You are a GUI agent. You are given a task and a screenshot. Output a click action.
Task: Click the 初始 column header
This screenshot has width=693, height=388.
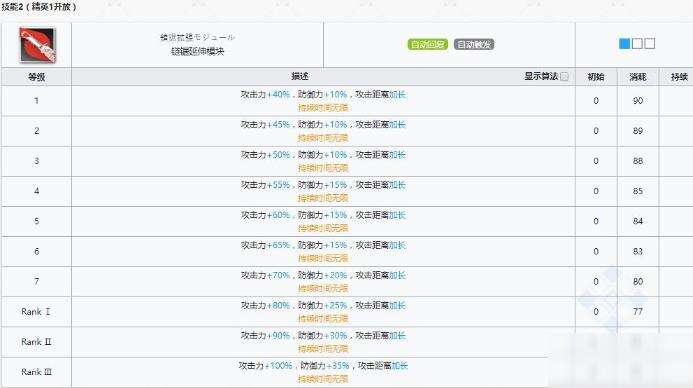[x=596, y=77]
